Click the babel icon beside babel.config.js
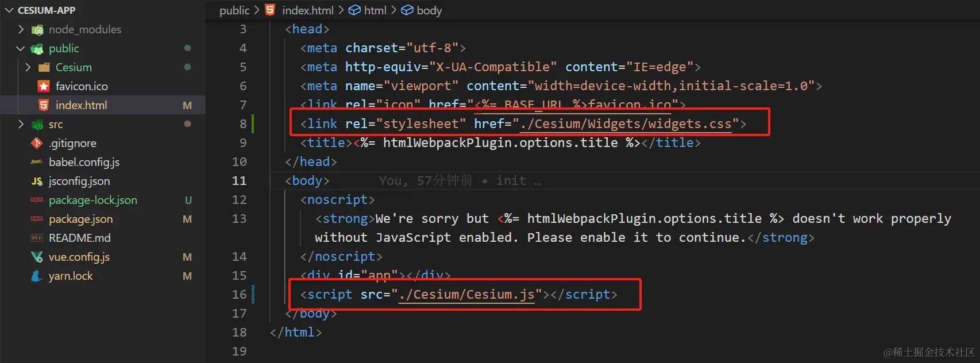Screen dimensions: 980x363 click(37, 162)
